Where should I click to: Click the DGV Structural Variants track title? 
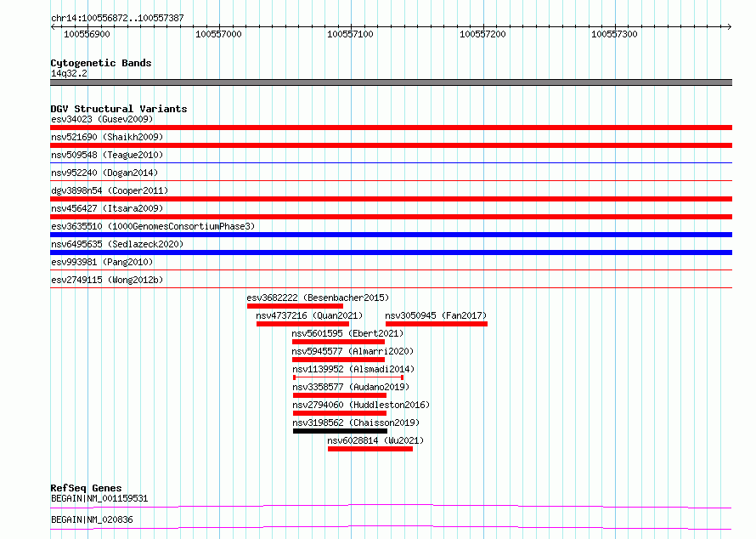click(119, 109)
